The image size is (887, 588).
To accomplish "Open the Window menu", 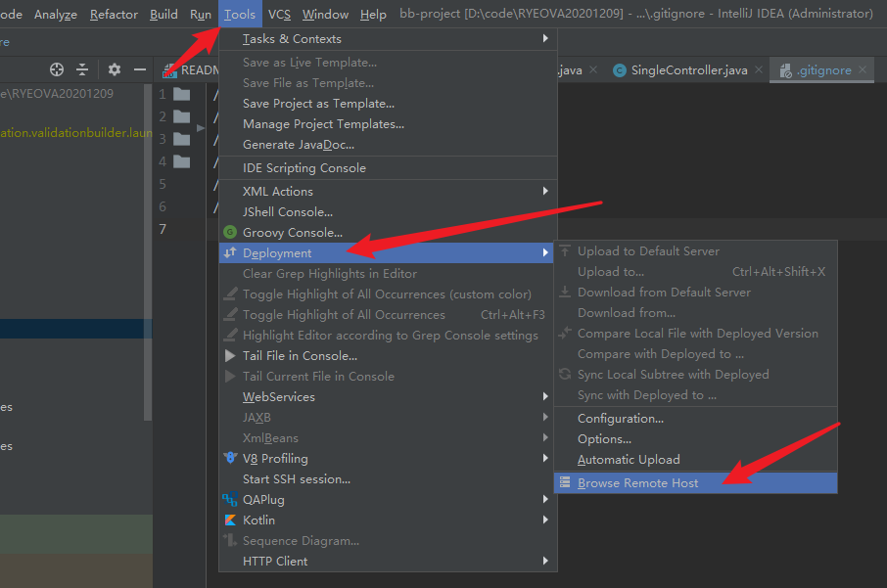I will click(x=325, y=14).
